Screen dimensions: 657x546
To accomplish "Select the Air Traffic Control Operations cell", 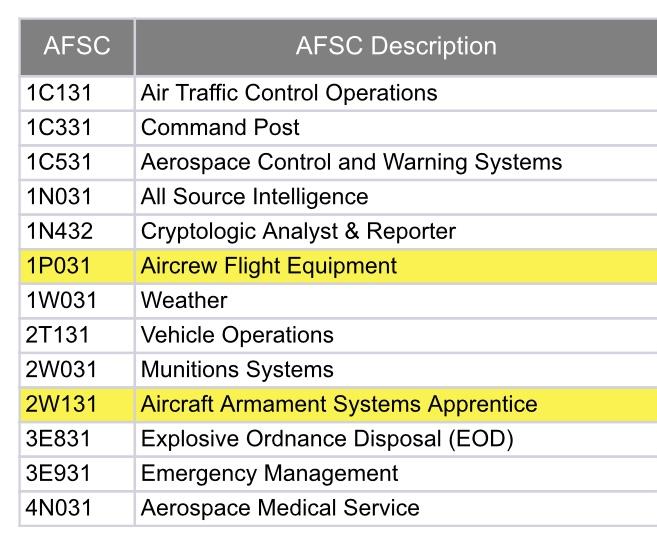I will coord(289,93).
